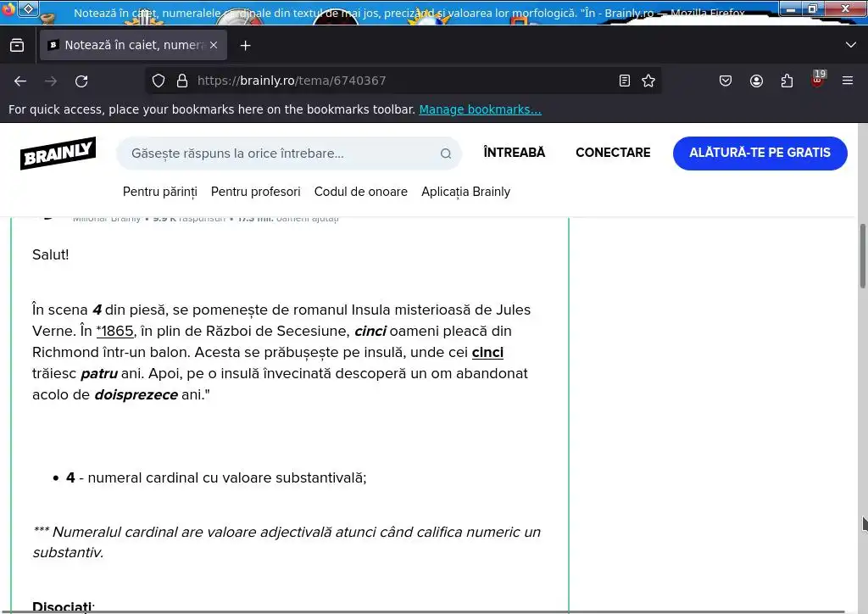
Task: Click the italic note about valoare adjectivală
Action: coord(287,542)
